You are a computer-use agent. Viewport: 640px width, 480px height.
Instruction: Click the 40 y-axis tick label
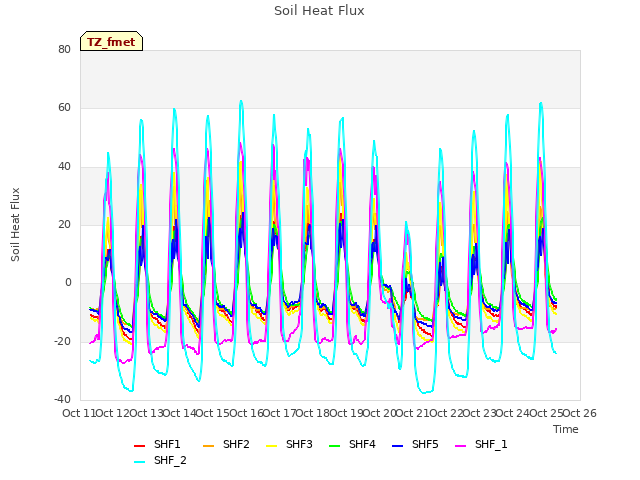point(64,167)
